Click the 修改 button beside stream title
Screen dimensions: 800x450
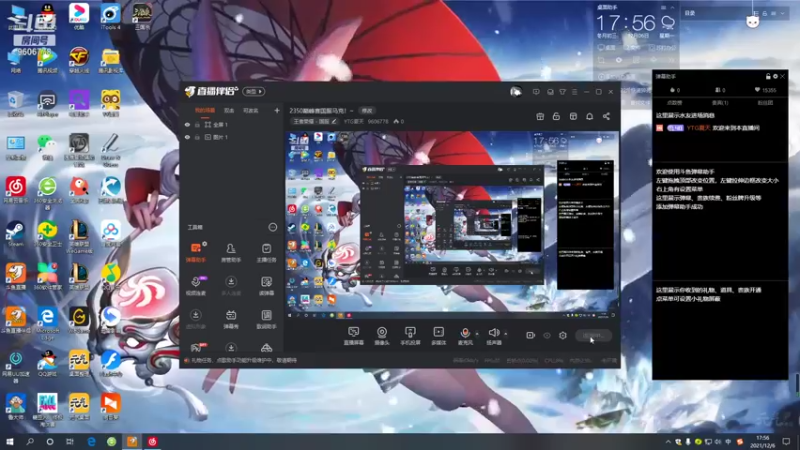click(367, 111)
